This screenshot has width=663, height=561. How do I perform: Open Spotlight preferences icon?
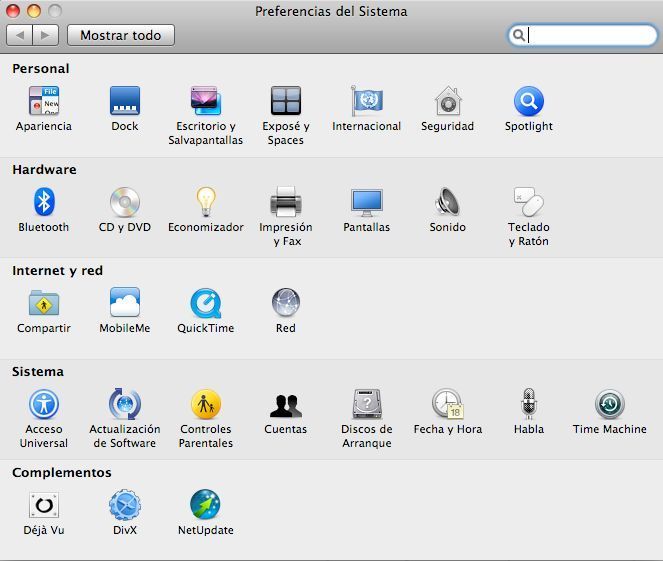tap(529, 101)
